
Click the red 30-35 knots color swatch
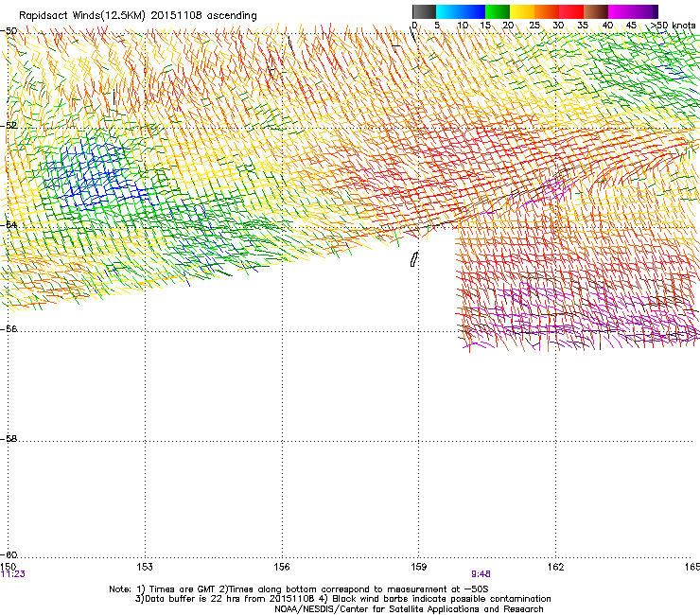(571, 11)
